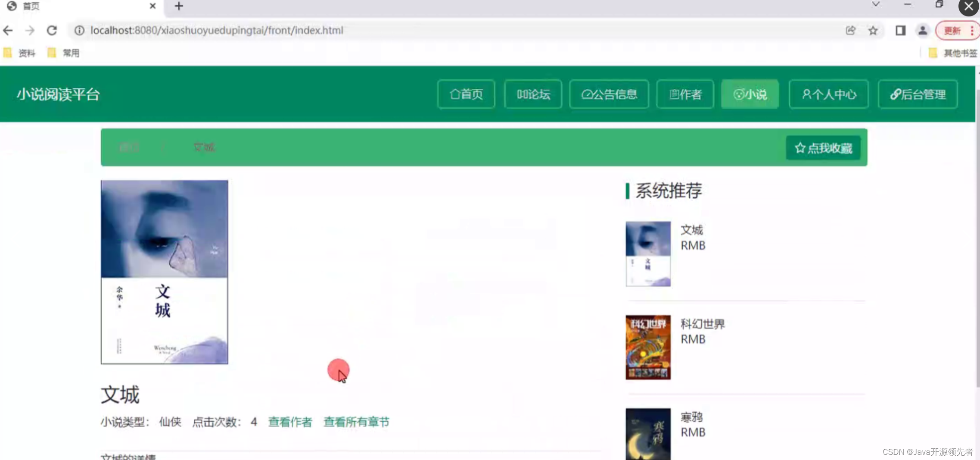Click the 点我收藏 favorite button
This screenshot has width=980, height=460.
[x=823, y=148]
